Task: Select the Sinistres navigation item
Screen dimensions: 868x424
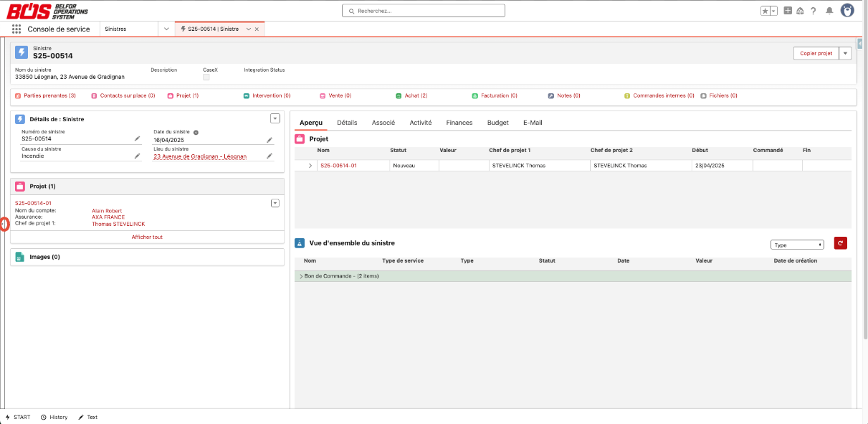Action: point(115,29)
